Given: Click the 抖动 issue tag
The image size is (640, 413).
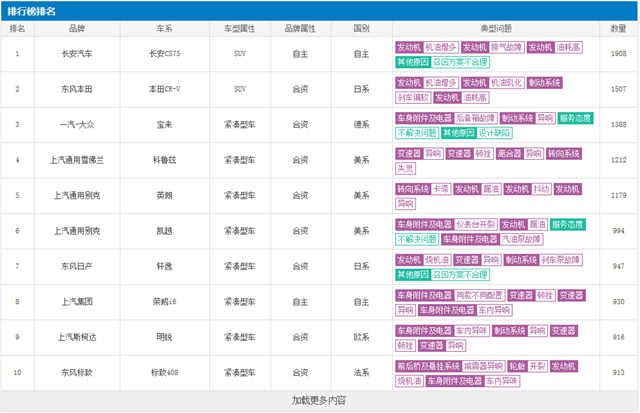Looking at the screenshot, I should pyautogui.click(x=541, y=189).
